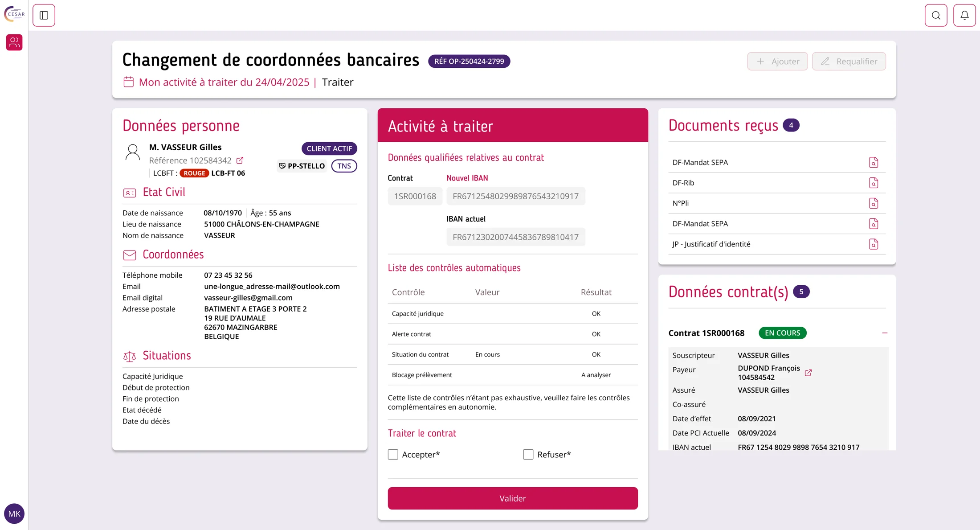
Task: Click the Contrat field 1SR000168
Action: [x=415, y=196]
